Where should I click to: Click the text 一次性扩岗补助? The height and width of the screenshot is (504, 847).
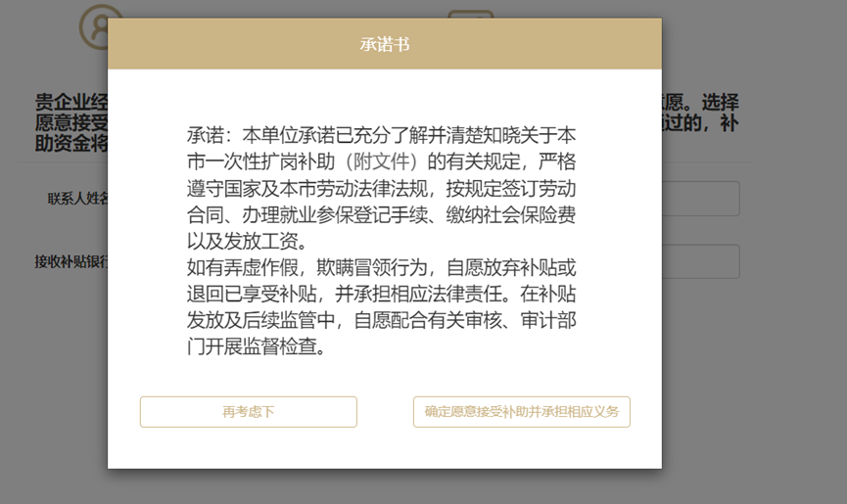point(271,160)
